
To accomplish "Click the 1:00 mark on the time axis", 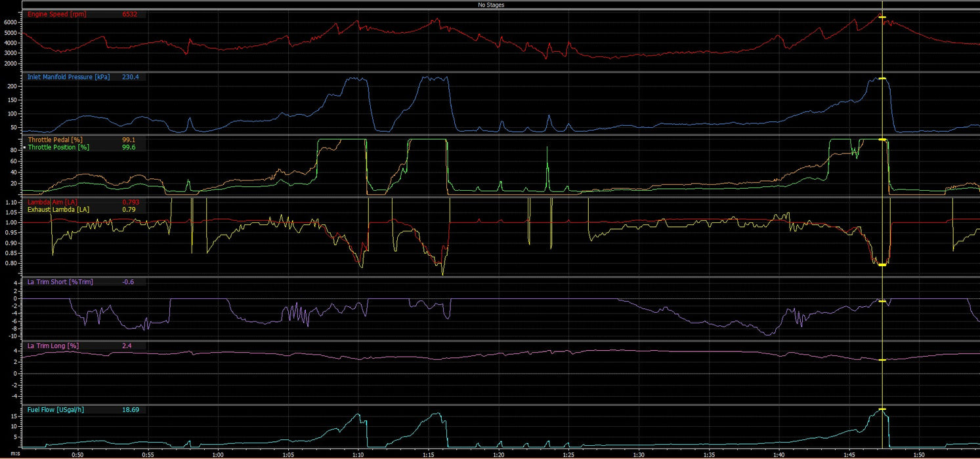I will [x=218, y=454].
